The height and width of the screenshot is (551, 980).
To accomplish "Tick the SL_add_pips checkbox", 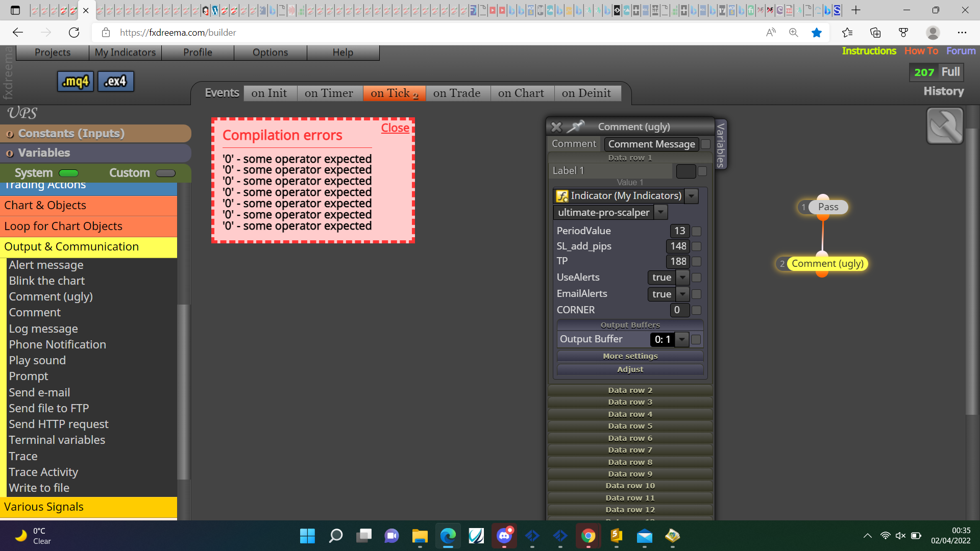I will pyautogui.click(x=696, y=246).
